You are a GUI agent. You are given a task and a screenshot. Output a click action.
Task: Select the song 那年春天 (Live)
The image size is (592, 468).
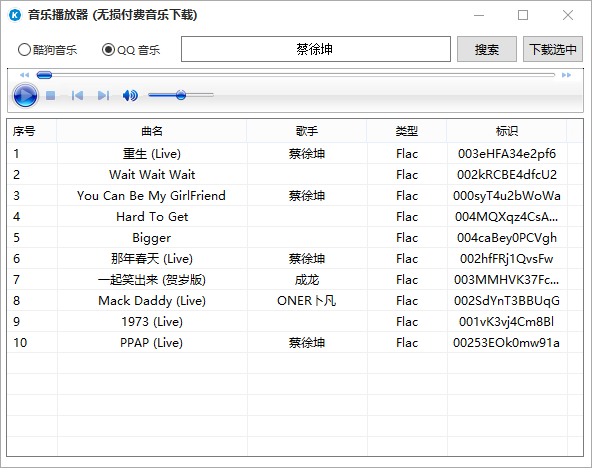(152, 259)
